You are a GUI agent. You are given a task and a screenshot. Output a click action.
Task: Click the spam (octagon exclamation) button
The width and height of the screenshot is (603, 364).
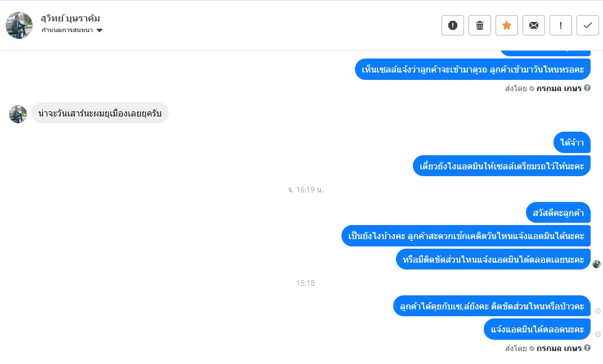click(x=453, y=25)
